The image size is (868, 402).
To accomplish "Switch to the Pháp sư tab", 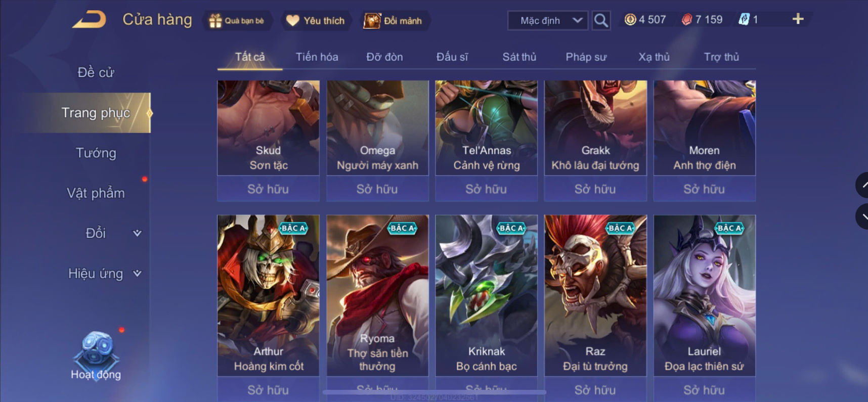I will tap(586, 57).
